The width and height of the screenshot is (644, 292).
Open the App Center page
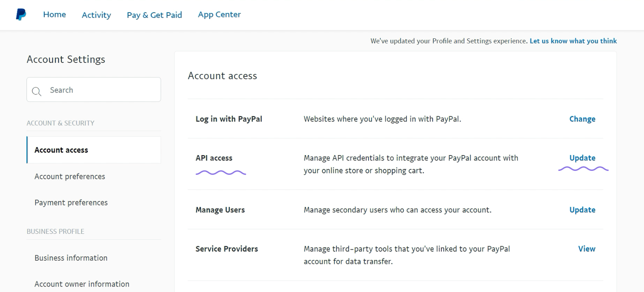point(219,15)
